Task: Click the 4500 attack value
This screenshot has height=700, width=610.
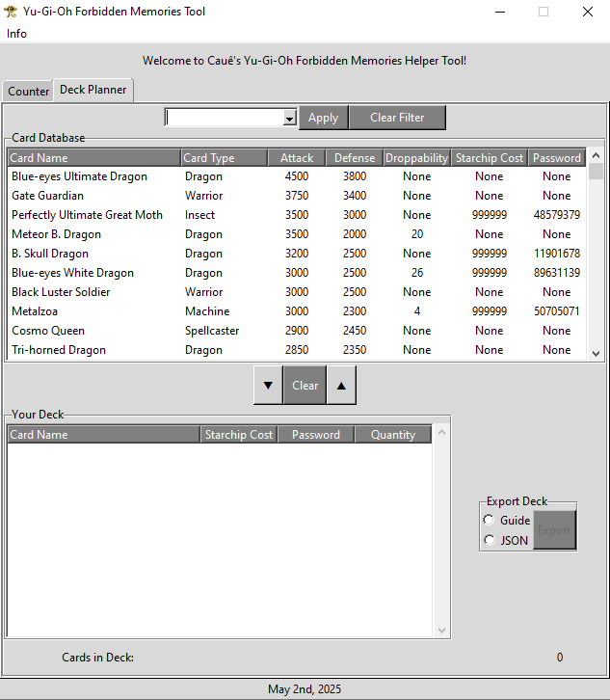Action: tap(297, 176)
